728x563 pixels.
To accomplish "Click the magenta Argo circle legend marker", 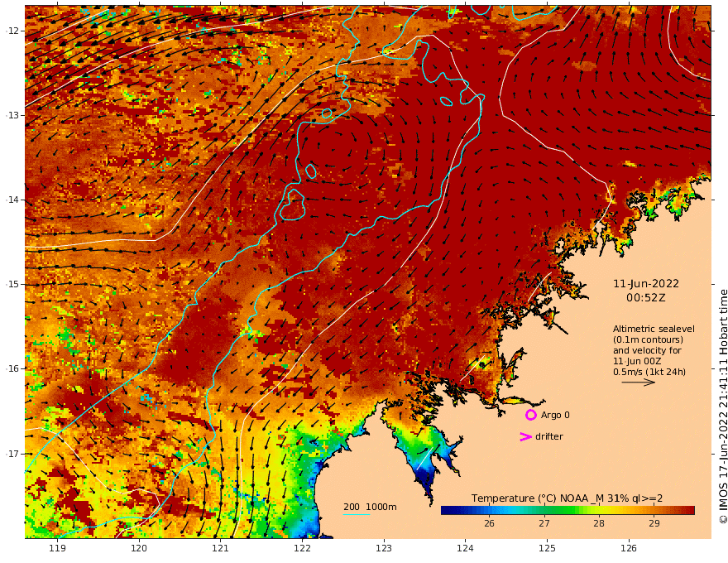I will pos(530,415).
